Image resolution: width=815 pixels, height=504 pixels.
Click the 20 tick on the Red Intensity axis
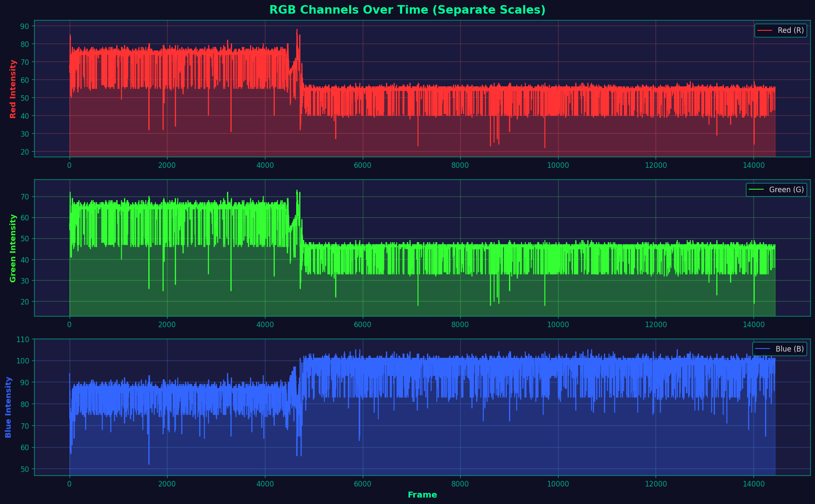coord(25,152)
